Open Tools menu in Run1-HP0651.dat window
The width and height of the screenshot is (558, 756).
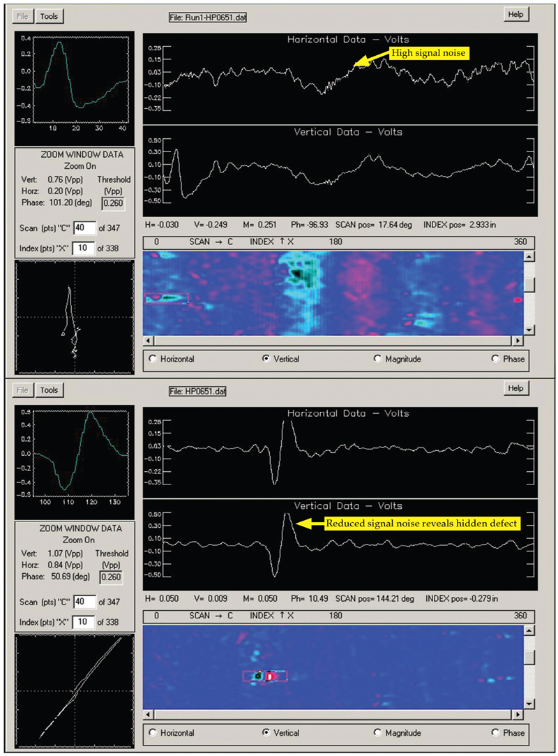click(48, 16)
